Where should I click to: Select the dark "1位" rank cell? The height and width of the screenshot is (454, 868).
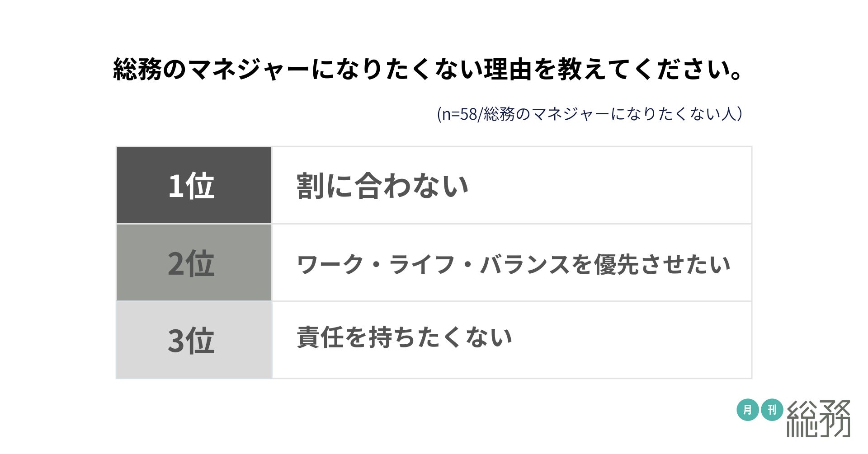pos(193,185)
